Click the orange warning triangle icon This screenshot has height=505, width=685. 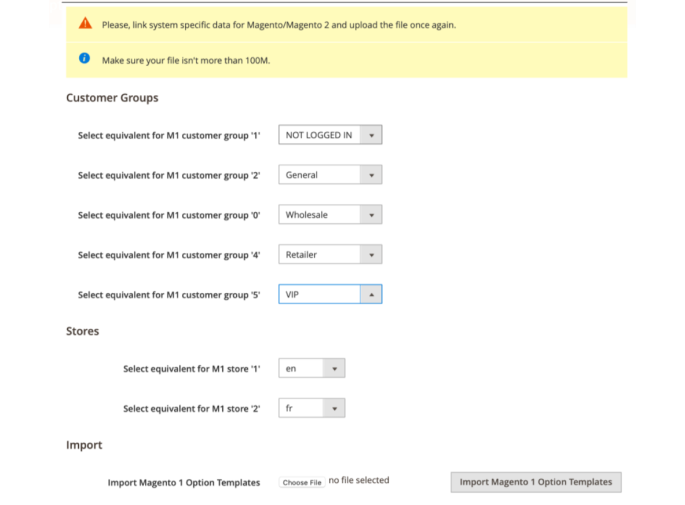pos(85,24)
